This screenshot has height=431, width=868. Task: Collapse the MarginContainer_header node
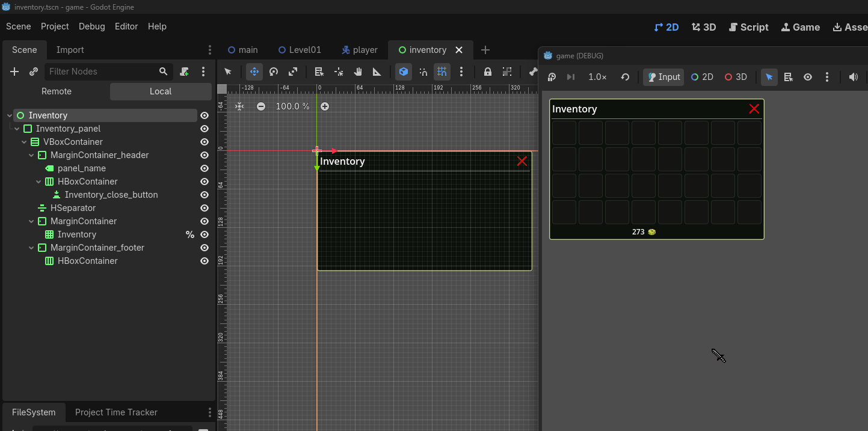pos(31,155)
